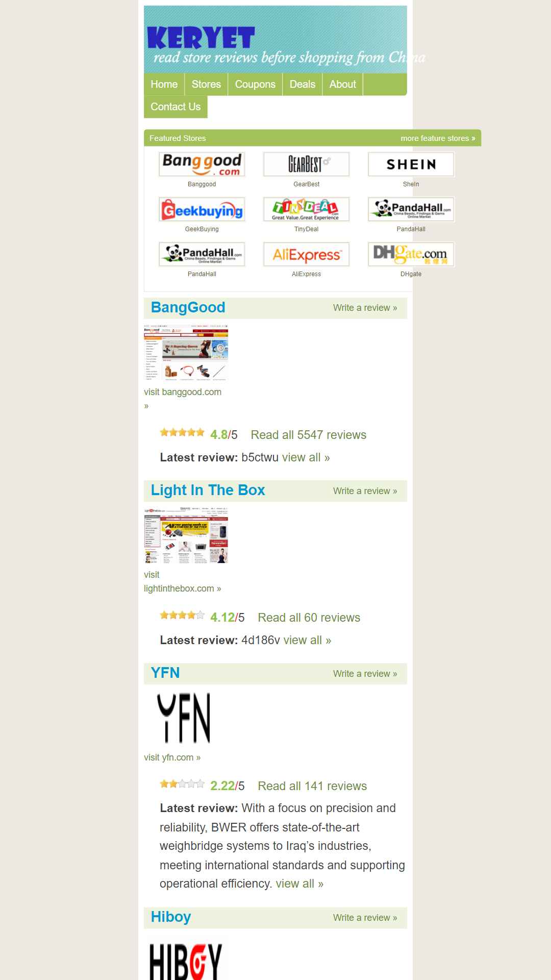Open the Geekbuying store logo
551x980 pixels.
click(x=202, y=209)
